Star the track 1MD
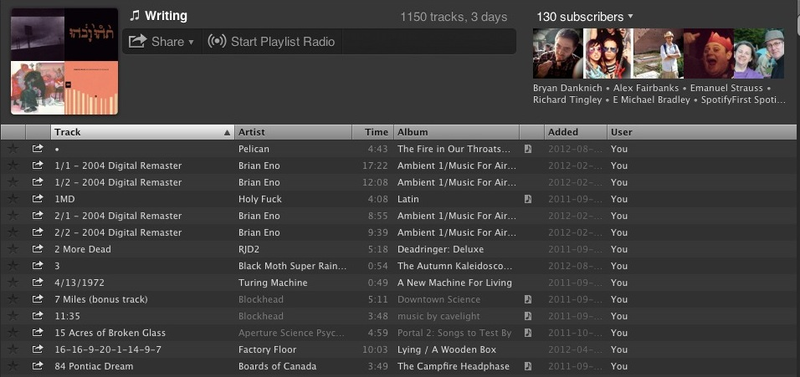This screenshot has width=800, height=377. [x=13, y=199]
